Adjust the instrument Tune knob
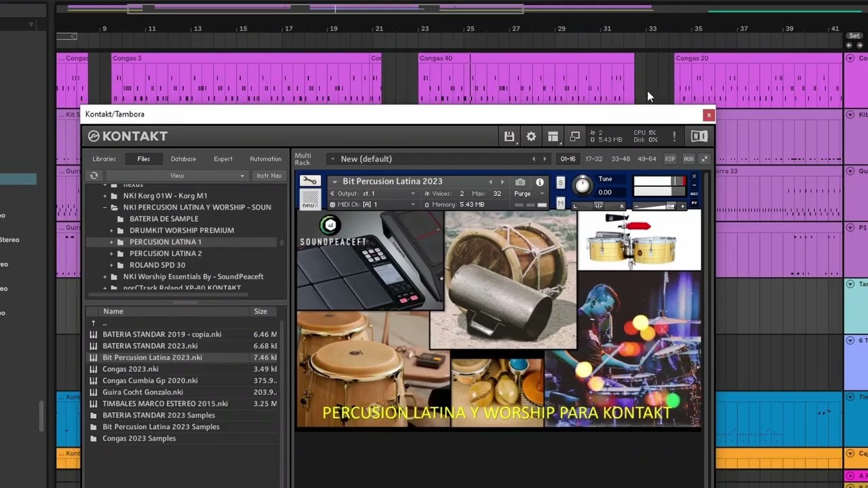 pyautogui.click(x=583, y=186)
